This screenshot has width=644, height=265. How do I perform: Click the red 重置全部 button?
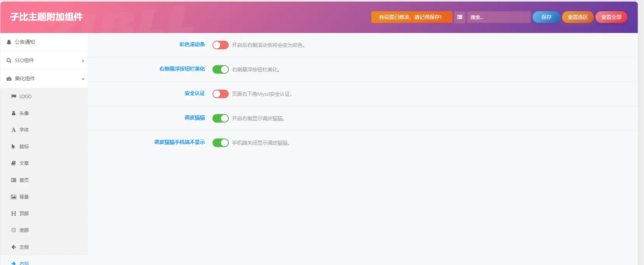pyautogui.click(x=611, y=17)
